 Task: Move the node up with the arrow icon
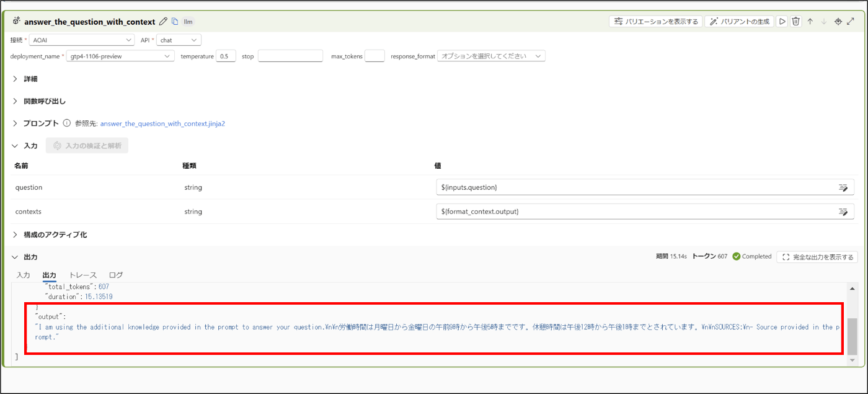(810, 21)
